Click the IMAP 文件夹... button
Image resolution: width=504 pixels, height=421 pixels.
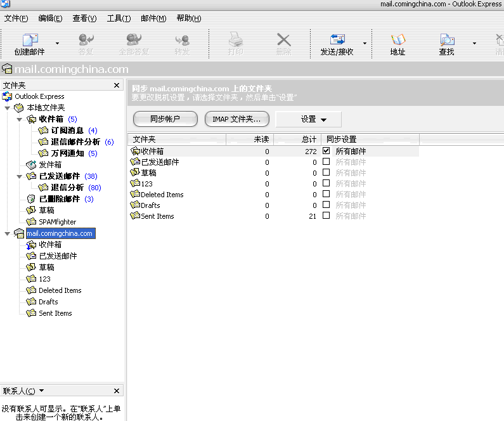click(x=237, y=119)
